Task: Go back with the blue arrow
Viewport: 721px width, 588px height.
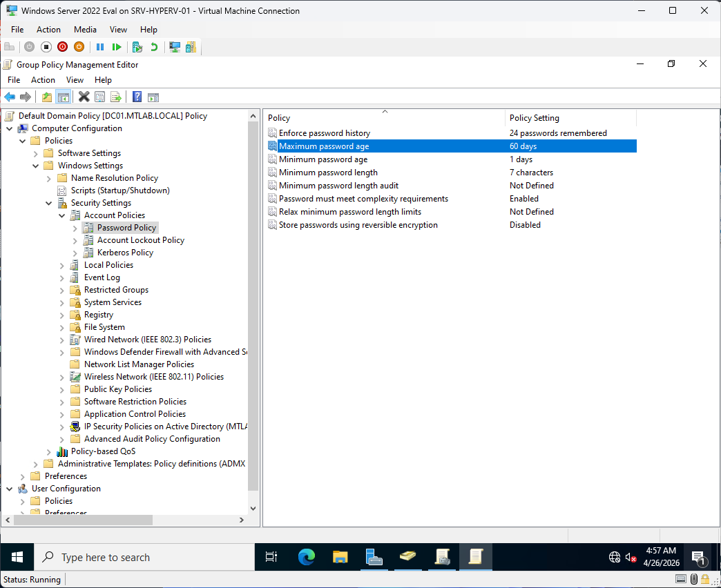Action: coord(10,97)
